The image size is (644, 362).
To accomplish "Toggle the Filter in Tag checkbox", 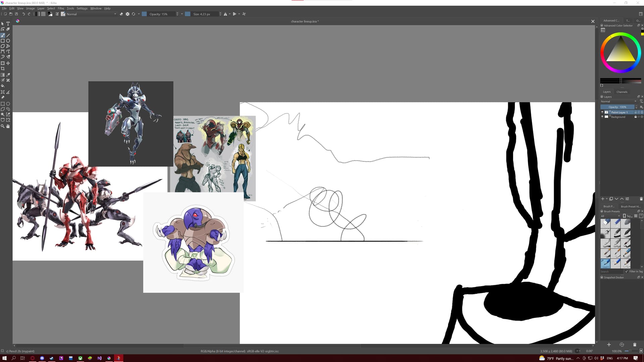I will pos(626,271).
